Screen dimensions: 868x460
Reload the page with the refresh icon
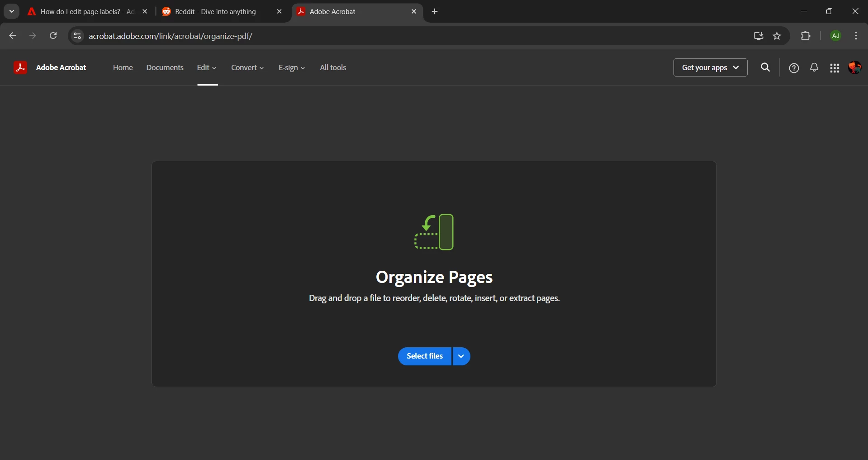click(53, 36)
